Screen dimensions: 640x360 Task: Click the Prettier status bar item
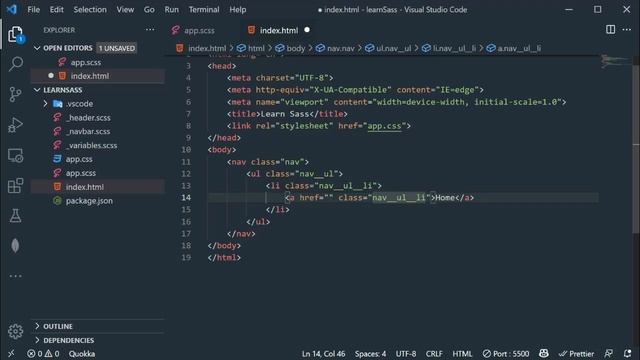[576, 353]
